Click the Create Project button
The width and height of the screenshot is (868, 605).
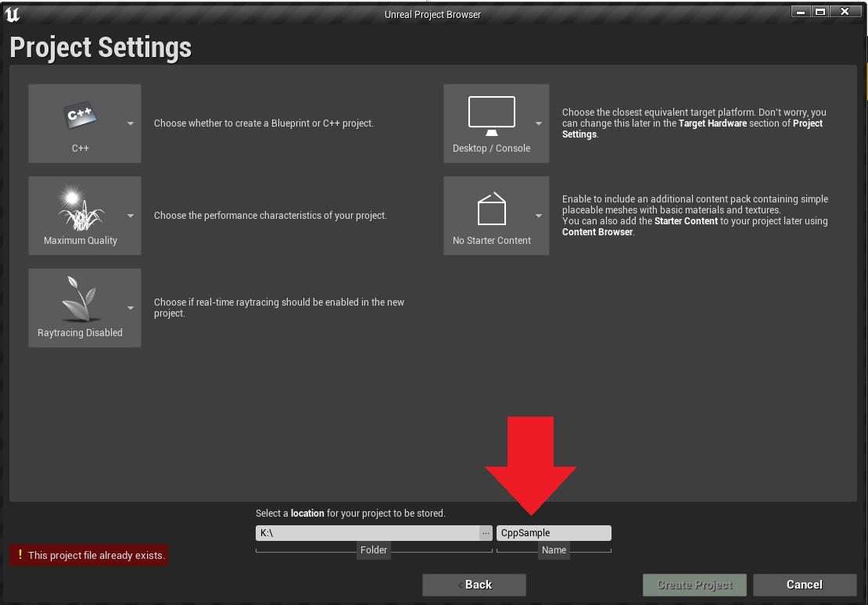tap(694, 585)
